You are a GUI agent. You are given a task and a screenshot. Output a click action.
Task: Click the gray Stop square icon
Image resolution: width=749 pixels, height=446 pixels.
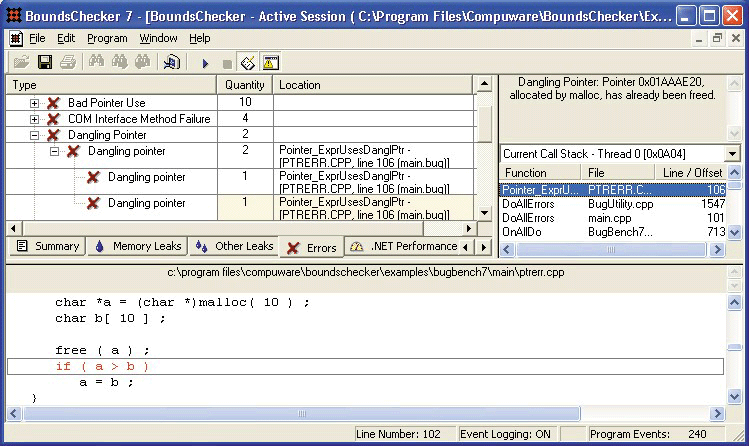click(227, 64)
